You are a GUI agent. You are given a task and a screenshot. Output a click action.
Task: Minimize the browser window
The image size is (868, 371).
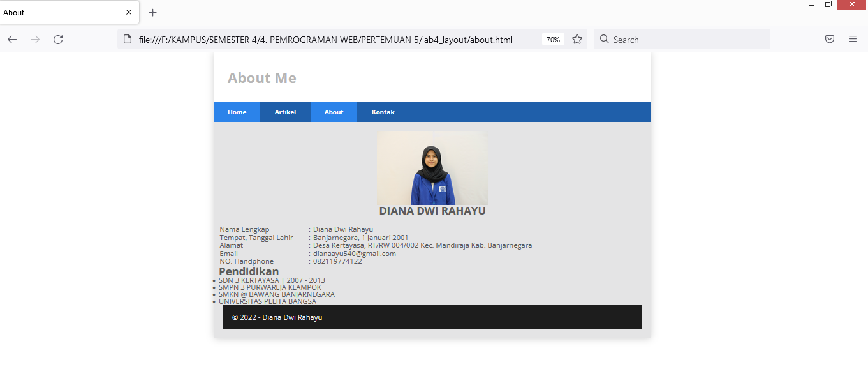[812, 5]
